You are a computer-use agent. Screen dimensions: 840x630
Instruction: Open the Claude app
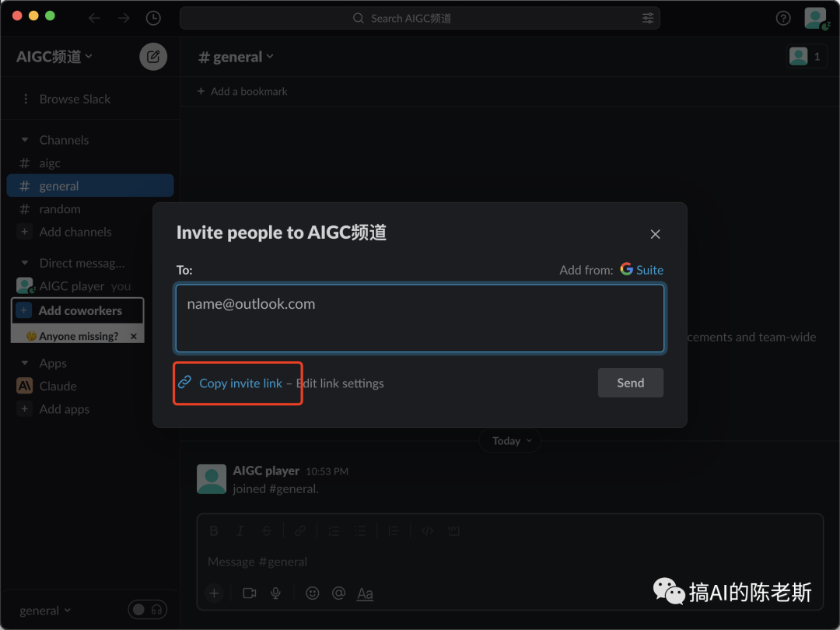pos(58,386)
